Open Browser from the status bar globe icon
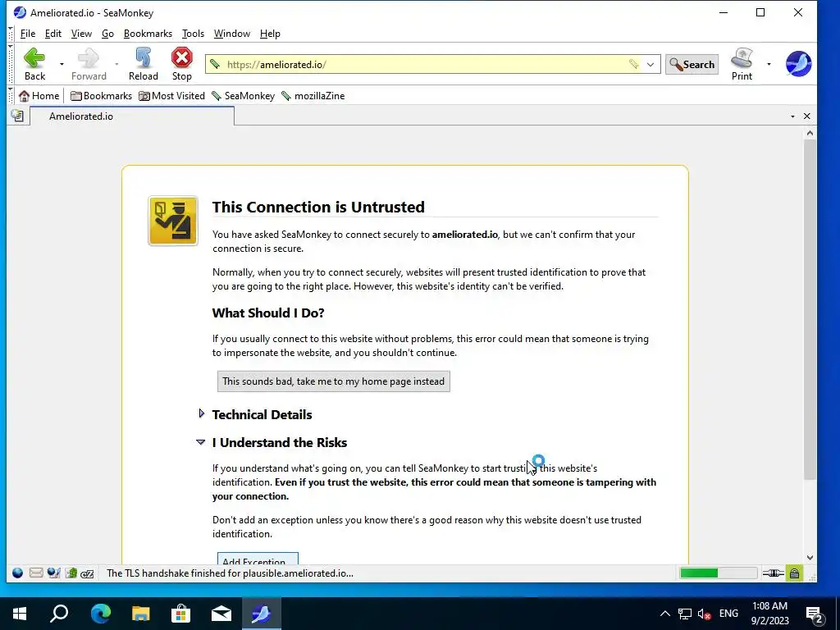The image size is (840, 630). (18, 573)
